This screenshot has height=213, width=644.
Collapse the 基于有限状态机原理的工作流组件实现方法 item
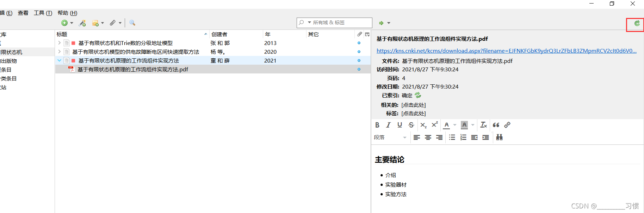(59, 60)
